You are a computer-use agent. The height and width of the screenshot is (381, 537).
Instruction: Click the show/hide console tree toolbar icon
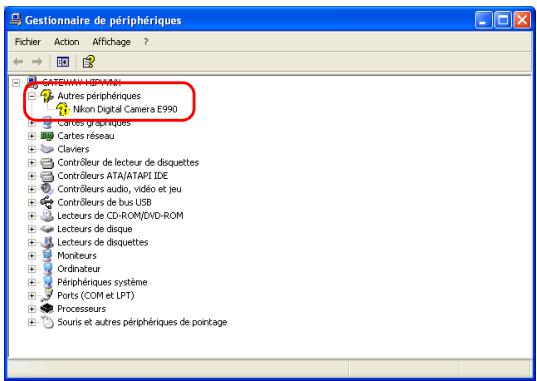tap(63, 62)
